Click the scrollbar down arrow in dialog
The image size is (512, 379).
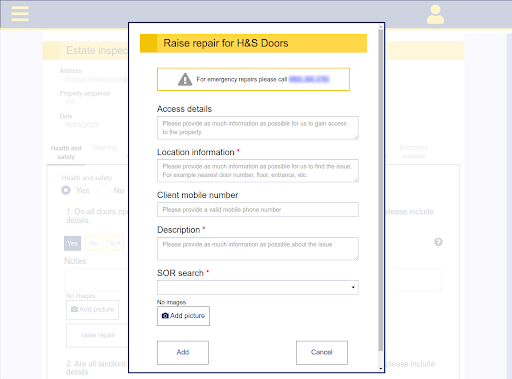coord(381,369)
